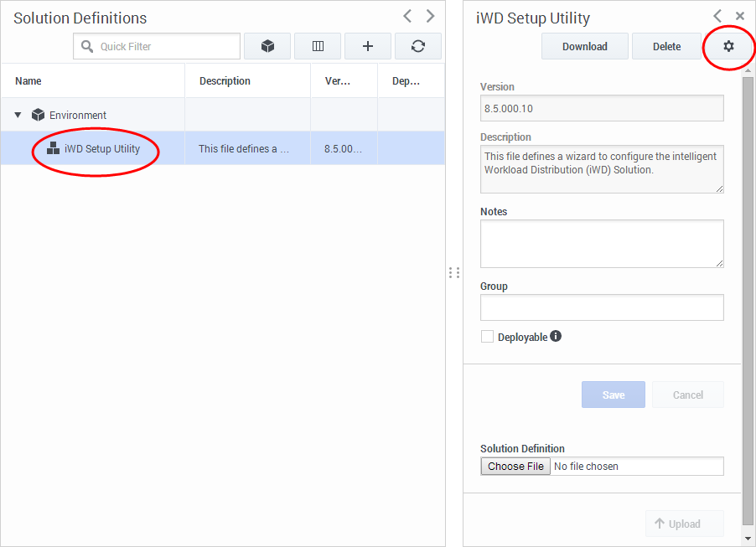The image size is (756, 547).
Task: Select the iWD Setup Utility row
Action: point(223,148)
